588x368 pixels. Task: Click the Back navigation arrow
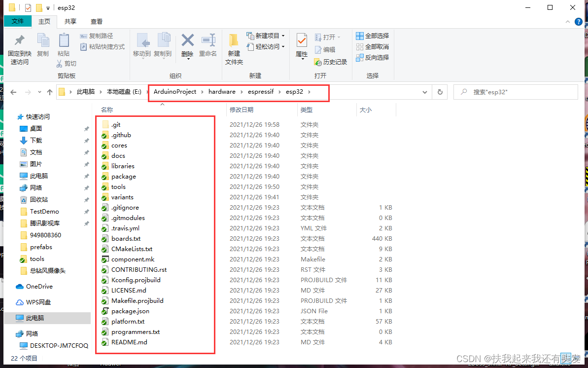pos(13,92)
